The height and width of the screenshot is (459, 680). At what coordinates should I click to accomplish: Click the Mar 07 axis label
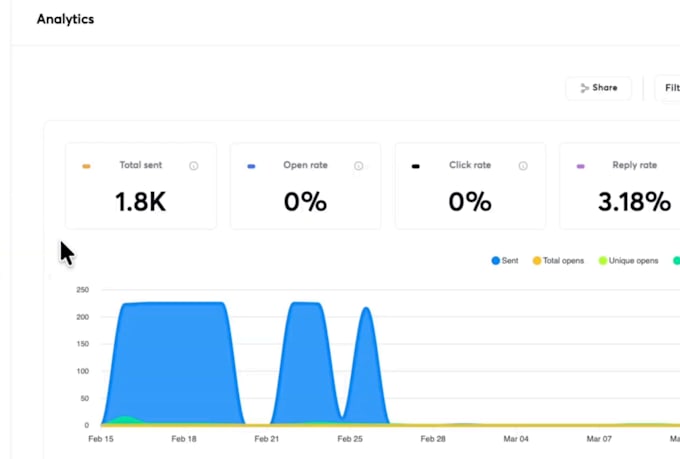pyautogui.click(x=599, y=439)
